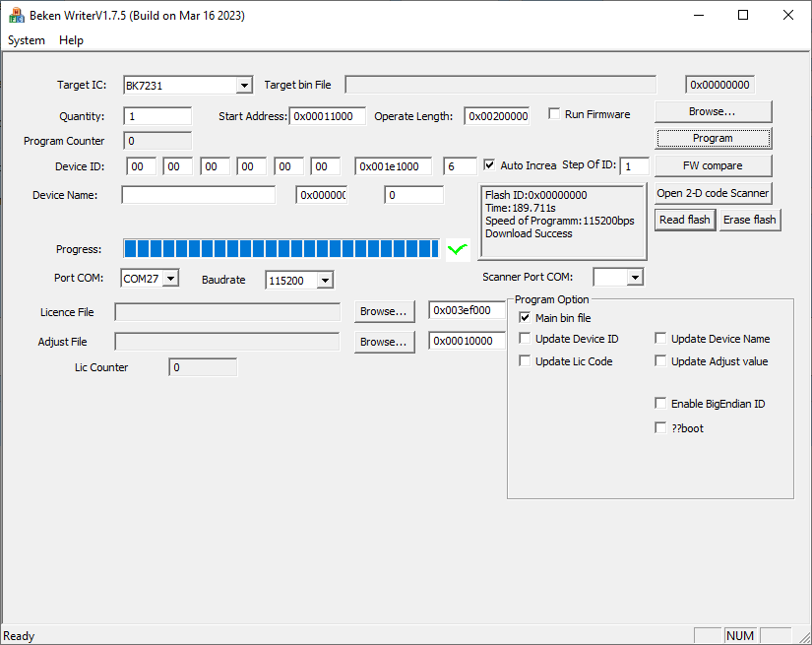The image size is (812, 645).
Task: Enable the Update Device ID option
Action: click(x=525, y=339)
